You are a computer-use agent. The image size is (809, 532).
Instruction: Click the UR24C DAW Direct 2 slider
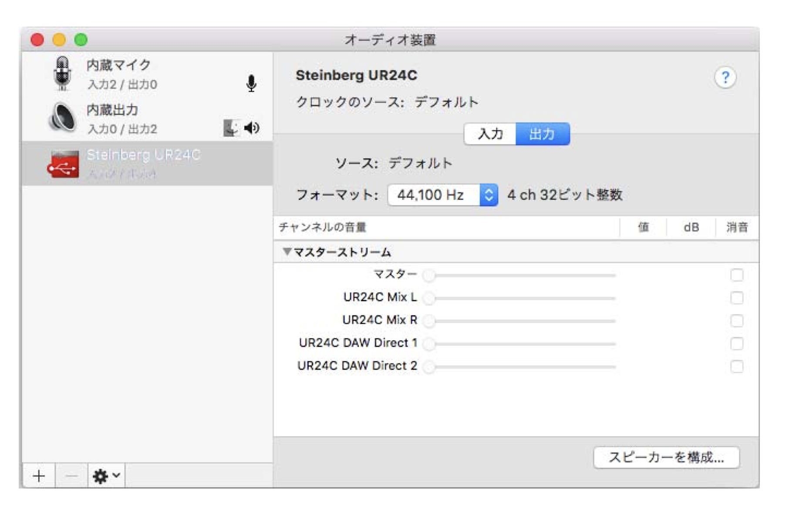pos(519,367)
